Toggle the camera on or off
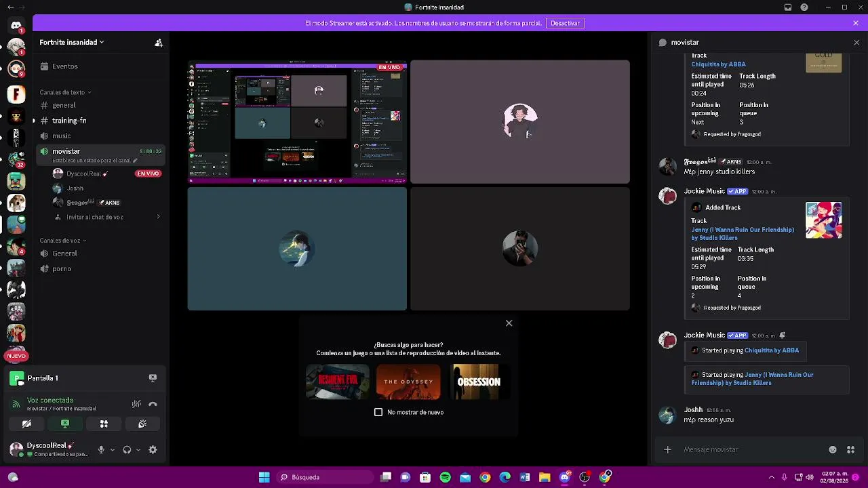 [26, 424]
